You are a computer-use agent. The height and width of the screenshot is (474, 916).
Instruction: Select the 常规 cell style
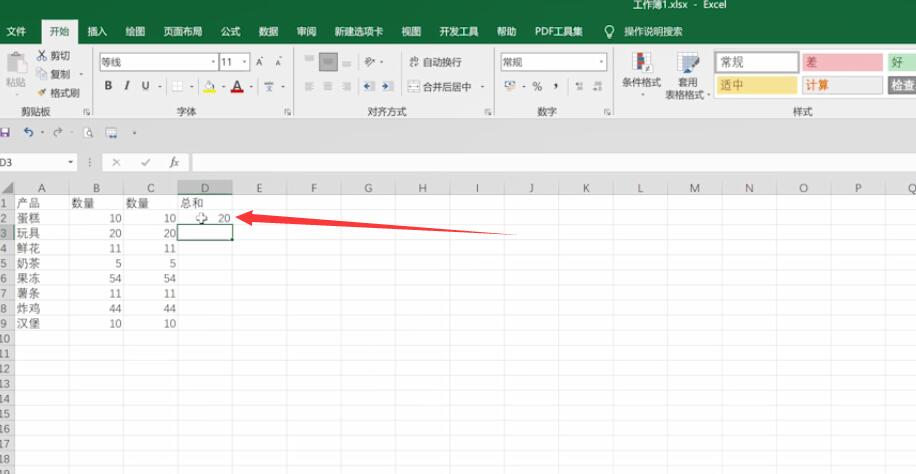pos(757,62)
